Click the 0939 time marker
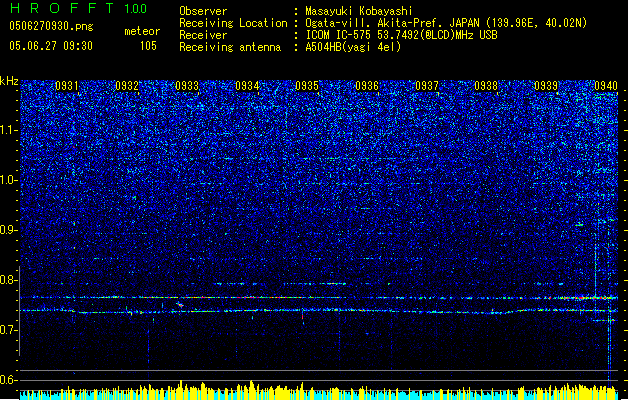Image resolution: width=629 pixels, height=400 pixels. tap(546, 86)
